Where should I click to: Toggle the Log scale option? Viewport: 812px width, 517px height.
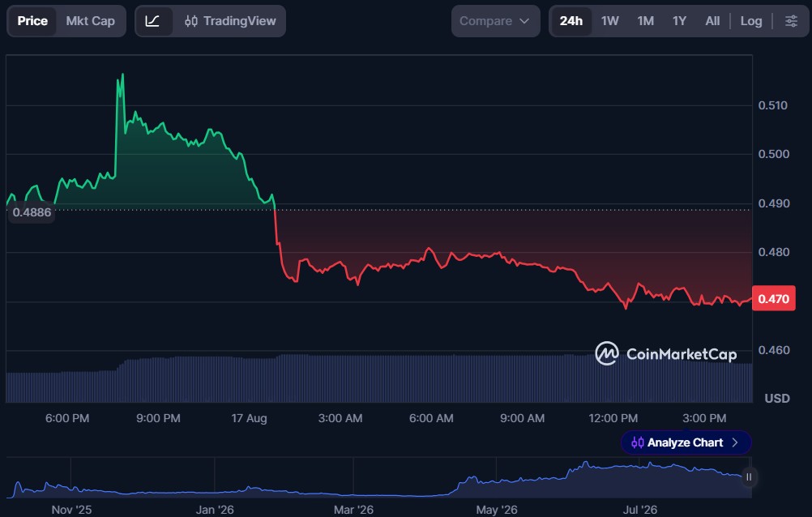[x=751, y=21]
